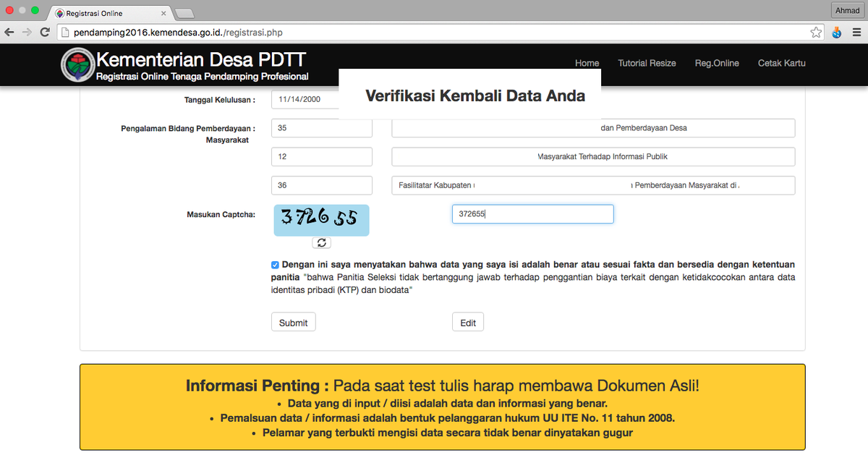Viewport: 868px width, 458px height.
Task: Click the Data yang di input bullet
Action: point(448,403)
